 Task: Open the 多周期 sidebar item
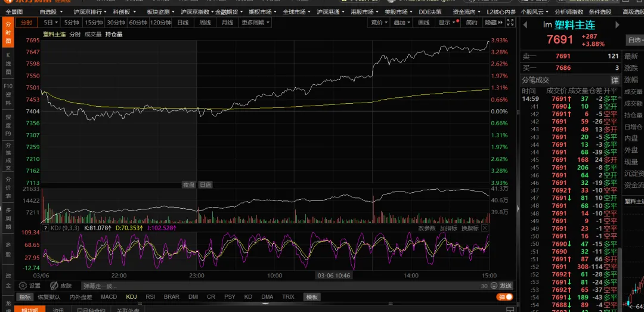click(x=8, y=218)
